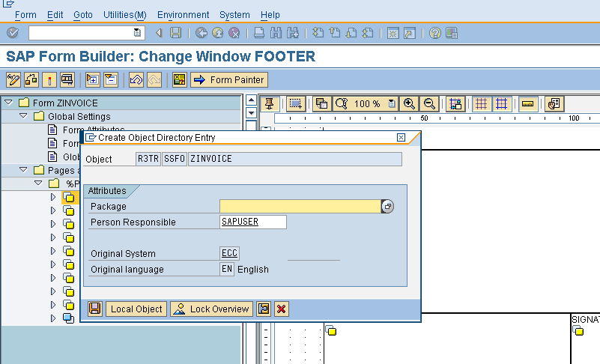
Task: Toggle the red grid display icon
Action: click(x=482, y=103)
